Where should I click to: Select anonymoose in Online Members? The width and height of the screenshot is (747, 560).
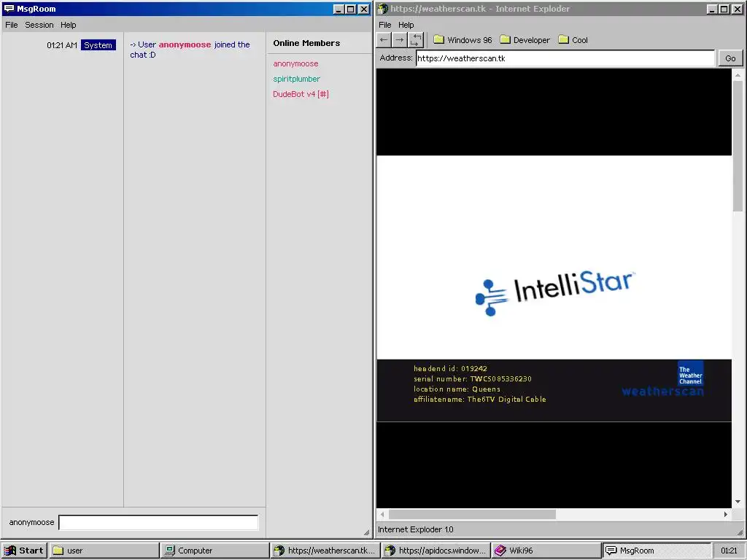pos(295,64)
